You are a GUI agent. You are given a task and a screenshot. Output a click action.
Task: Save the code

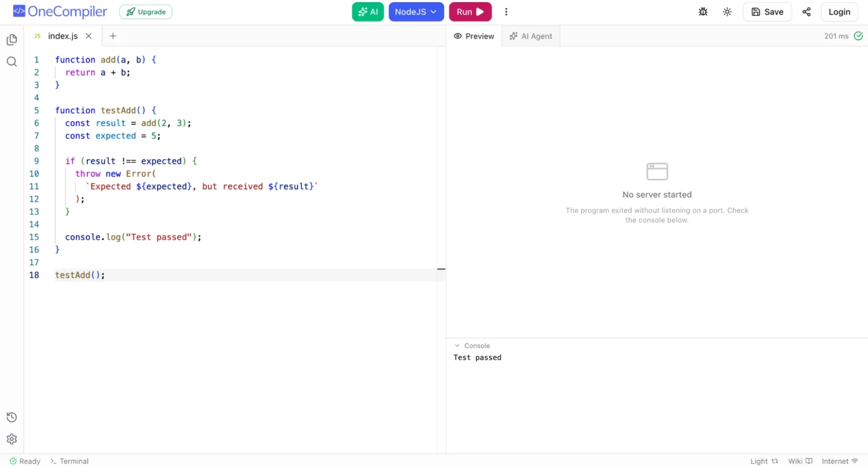767,12
